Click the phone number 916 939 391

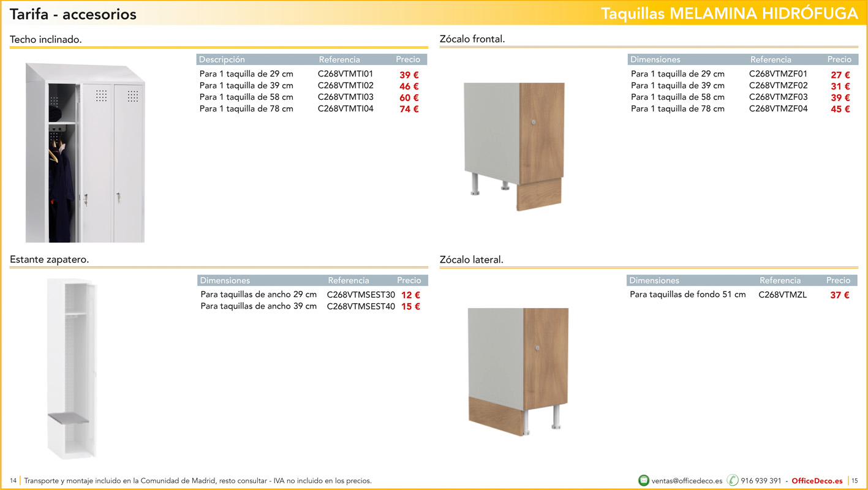click(x=761, y=481)
